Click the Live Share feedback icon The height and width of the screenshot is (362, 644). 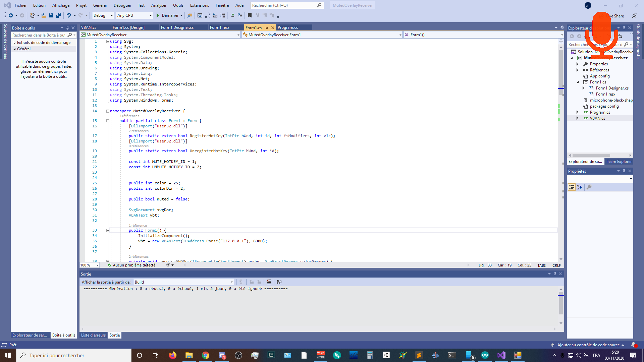(635, 15)
